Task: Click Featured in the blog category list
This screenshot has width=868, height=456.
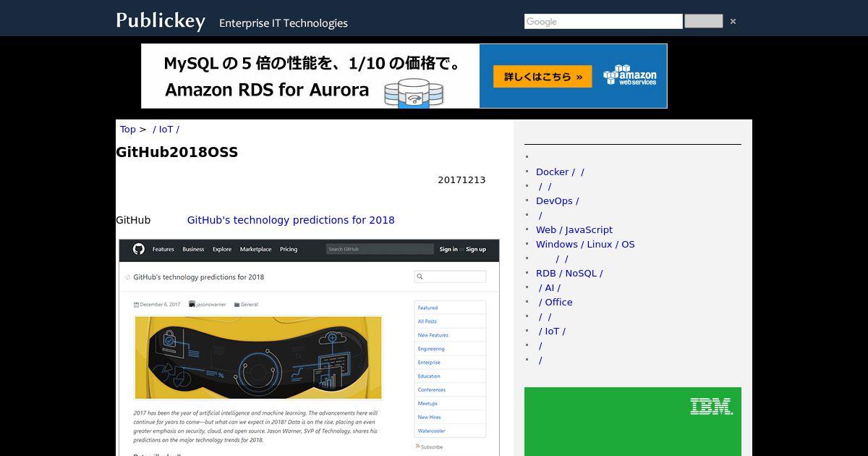Action: coord(427,308)
